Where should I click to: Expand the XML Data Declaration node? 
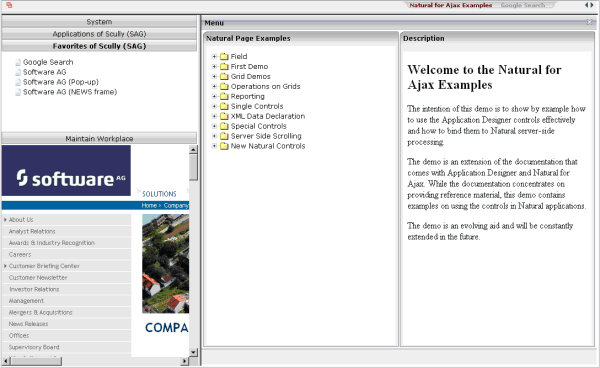point(214,116)
